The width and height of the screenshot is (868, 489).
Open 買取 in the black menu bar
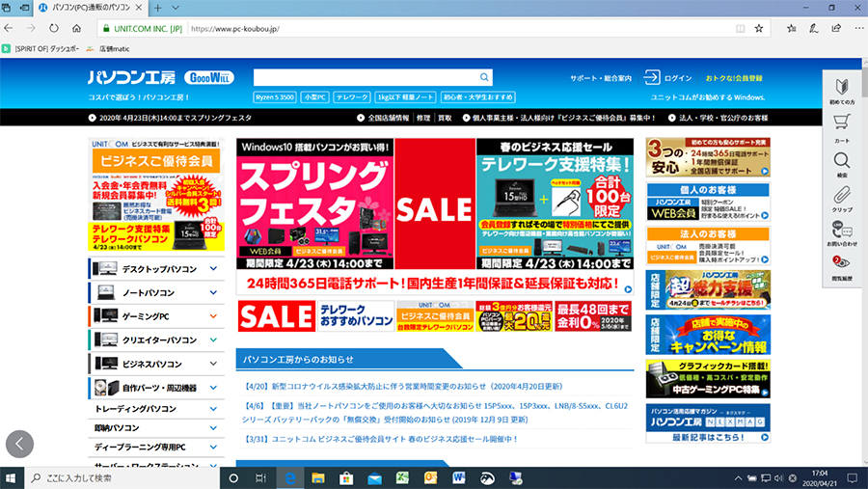point(445,118)
